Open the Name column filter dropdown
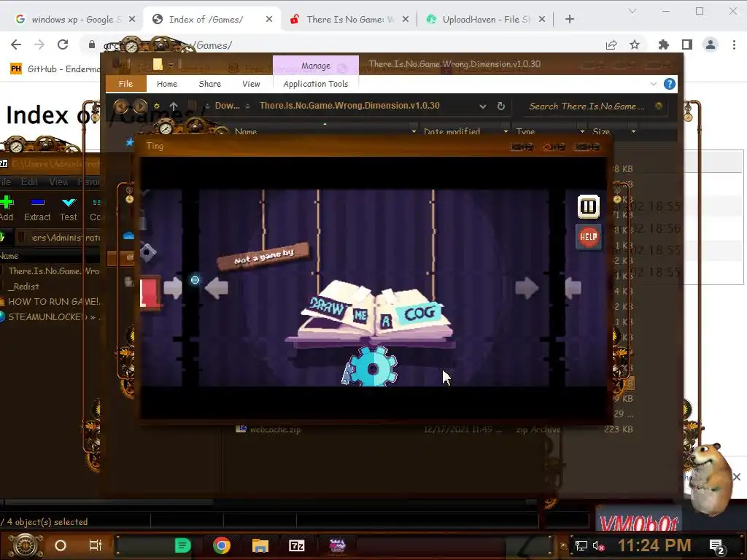This screenshot has height=560, width=747. [413, 131]
